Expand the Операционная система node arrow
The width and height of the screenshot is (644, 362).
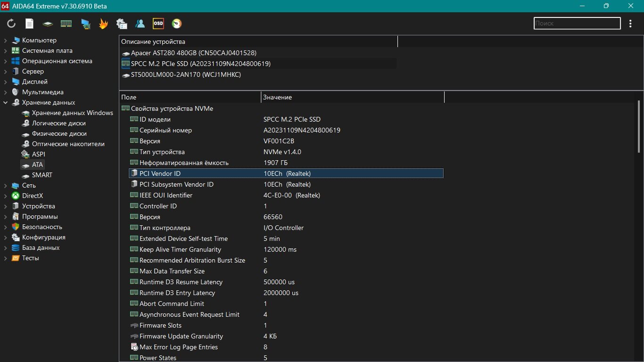tap(6, 61)
